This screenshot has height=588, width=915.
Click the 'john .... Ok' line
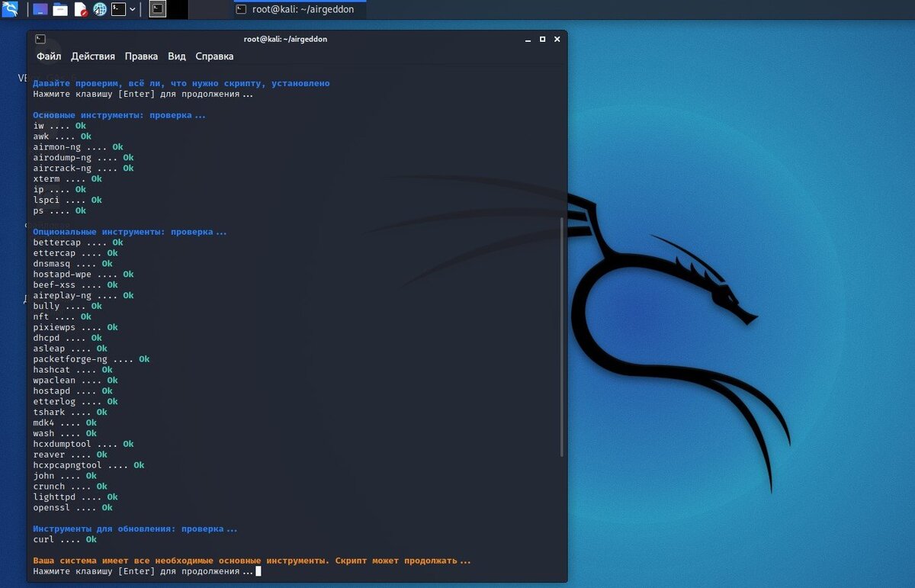(x=65, y=476)
